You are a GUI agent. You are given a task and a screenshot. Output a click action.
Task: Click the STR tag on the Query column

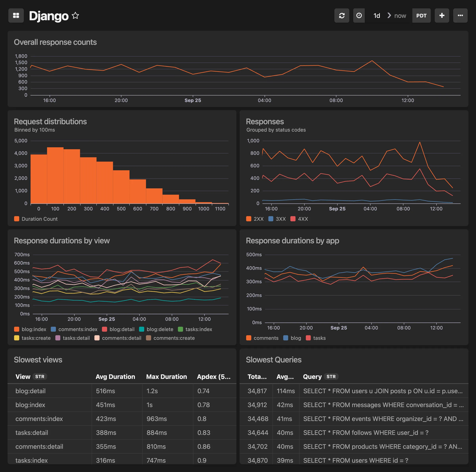(331, 377)
